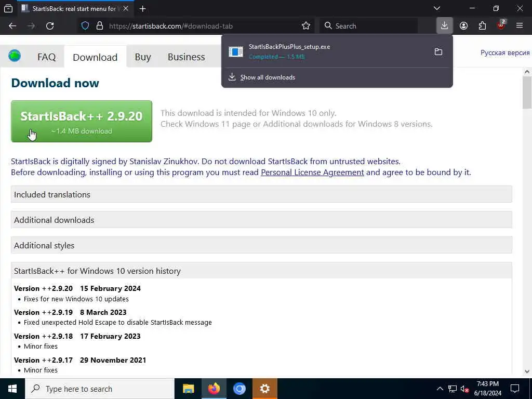The height and width of the screenshot is (399, 532).
Task: Open the Buy tab
Action: (143, 57)
